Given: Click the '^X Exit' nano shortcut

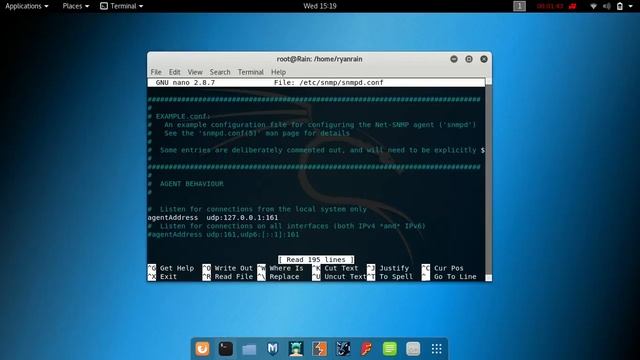Looking at the screenshot, I should point(162,277).
